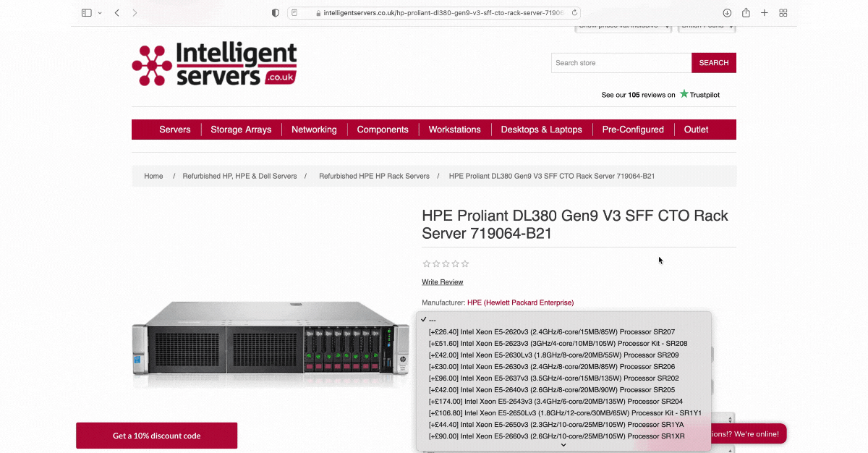Select Intel Xeon E5-2620v3 processor SR207
Image resolution: width=868 pixels, height=453 pixels.
click(563, 331)
